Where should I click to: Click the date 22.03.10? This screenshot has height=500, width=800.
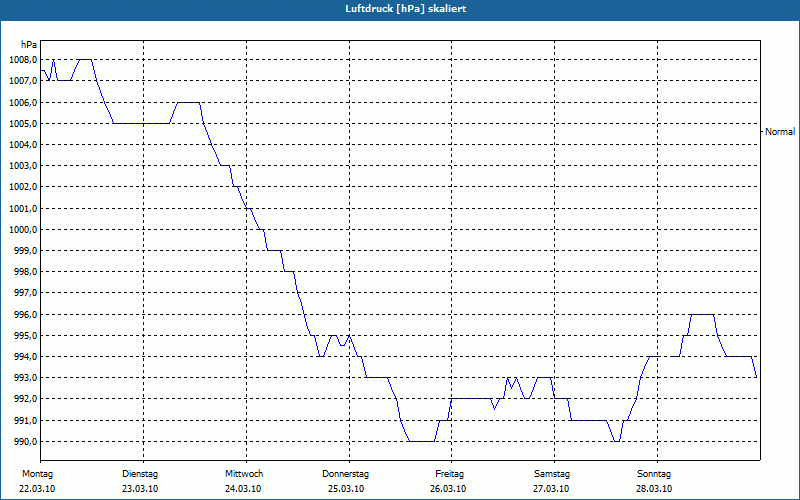(37, 489)
